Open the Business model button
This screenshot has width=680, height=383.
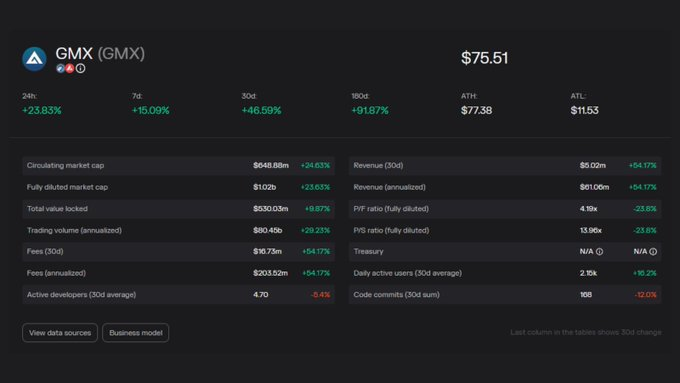click(x=136, y=333)
